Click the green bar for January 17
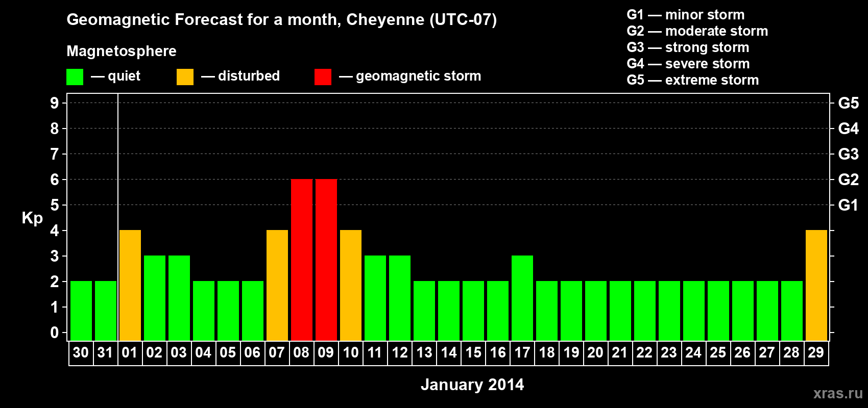The width and height of the screenshot is (868, 408). 522,298
